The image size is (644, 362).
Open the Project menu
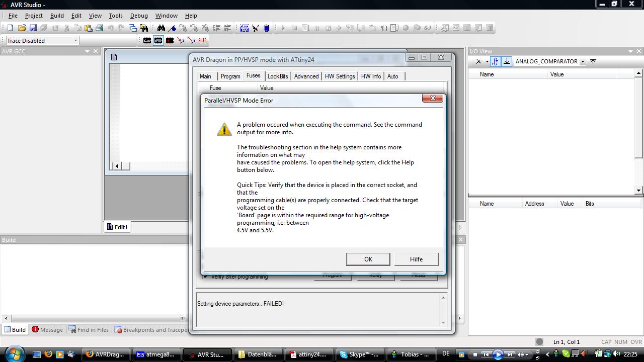coord(34,16)
